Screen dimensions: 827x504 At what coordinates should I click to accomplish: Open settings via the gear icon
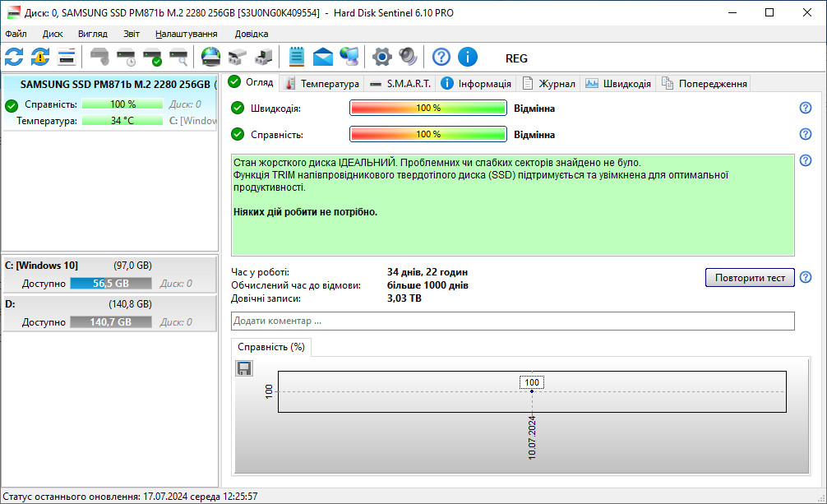[381, 57]
